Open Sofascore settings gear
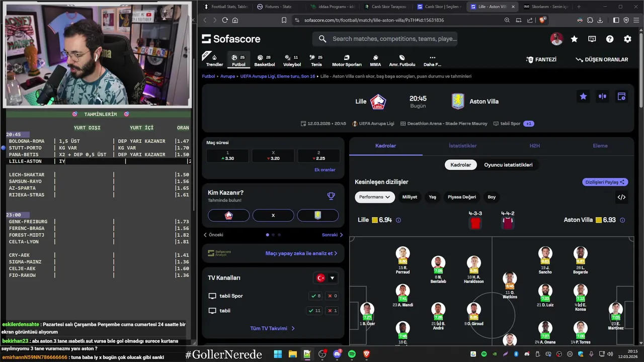This screenshot has width=644, height=362. click(x=627, y=39)
